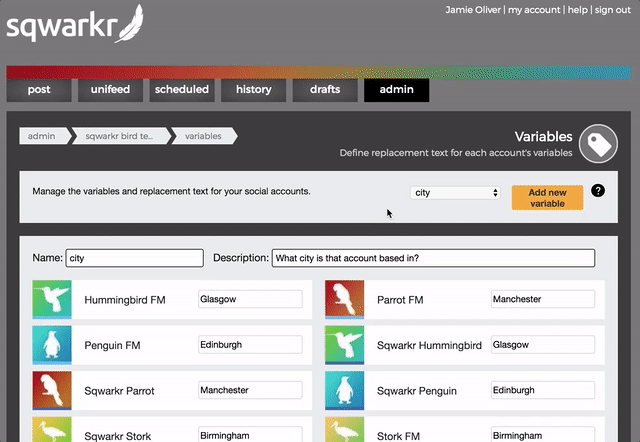Image resolution: width=640 pixels, height=442 pixels.
Task: Click the Variables tag icon
Action: click(598, 144)
